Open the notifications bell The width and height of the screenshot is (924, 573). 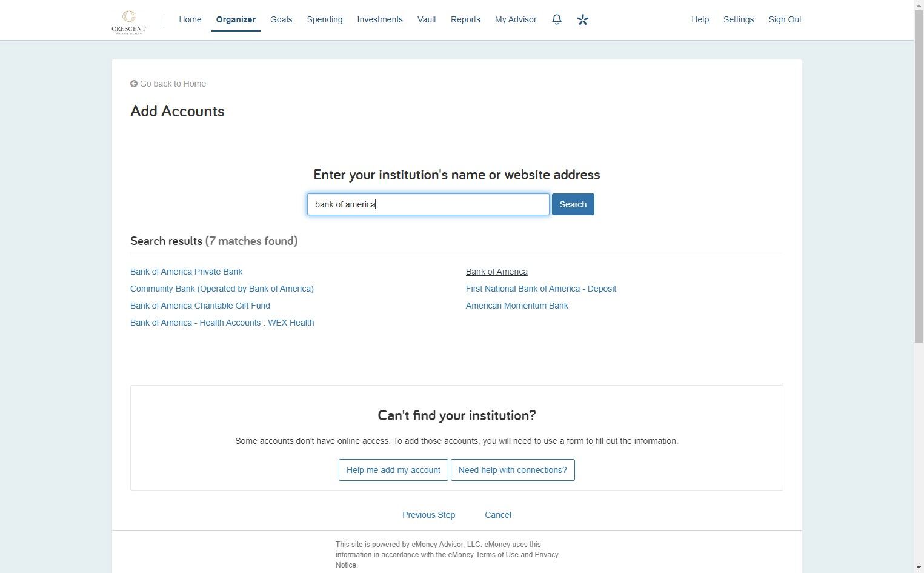click(x=557, y=19)
